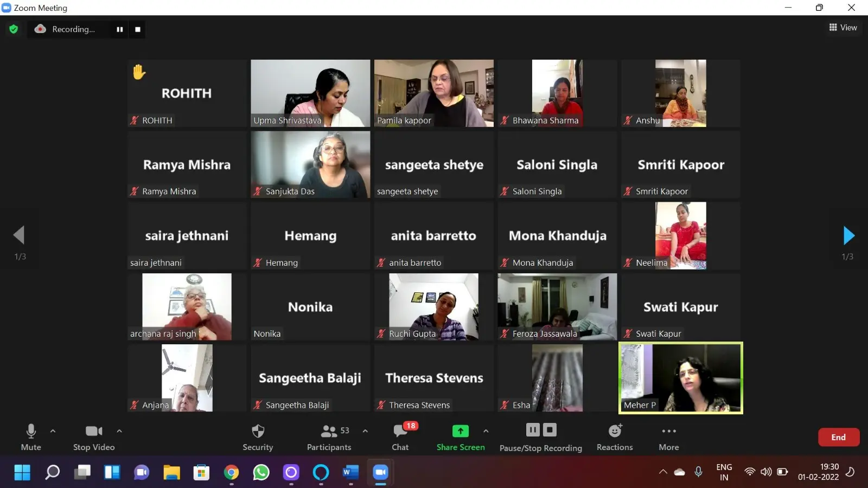
Task: Expand share options arrow beside Share Screen
Action: tap(486, 431)
